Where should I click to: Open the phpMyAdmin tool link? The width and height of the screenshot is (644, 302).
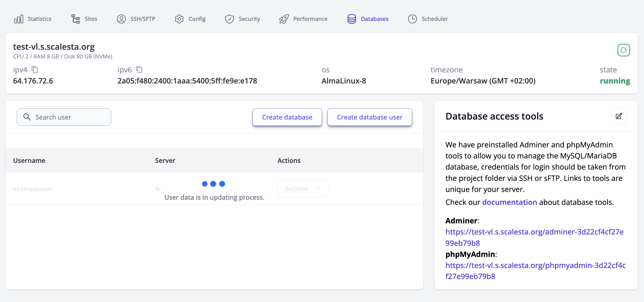click(x=535, y=265)
